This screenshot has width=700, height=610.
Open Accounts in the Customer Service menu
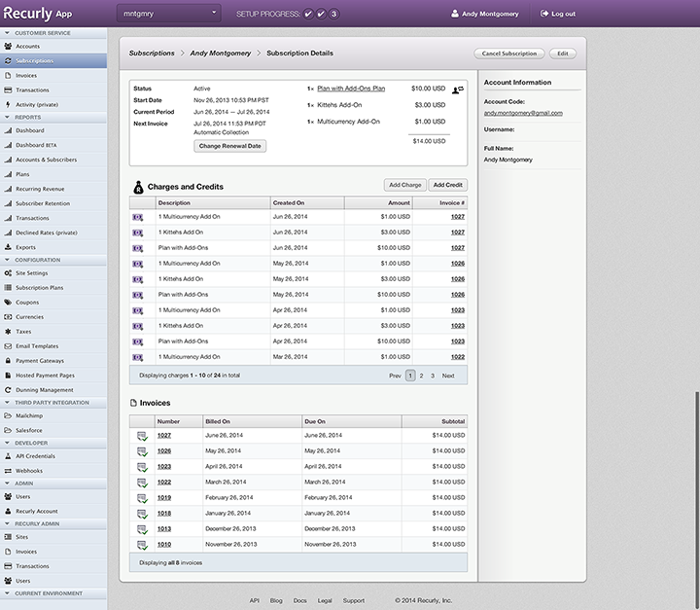coord(28,46)
